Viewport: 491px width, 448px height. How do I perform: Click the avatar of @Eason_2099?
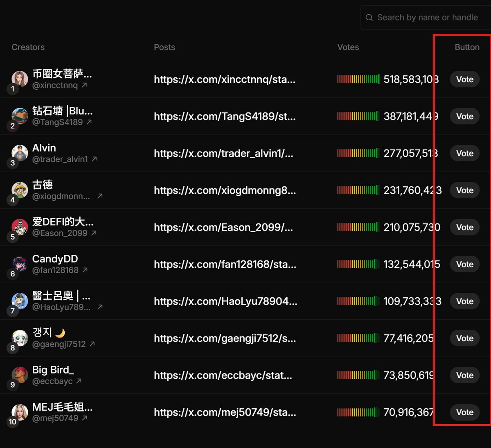tap(20, 227)
